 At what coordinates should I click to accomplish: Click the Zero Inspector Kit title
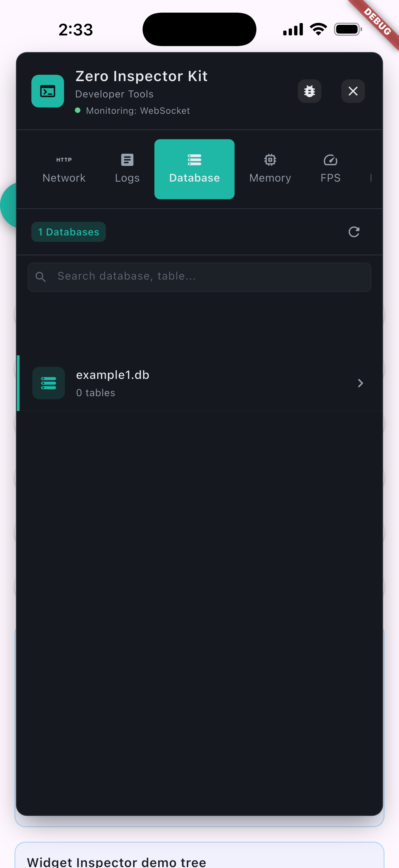141,76
